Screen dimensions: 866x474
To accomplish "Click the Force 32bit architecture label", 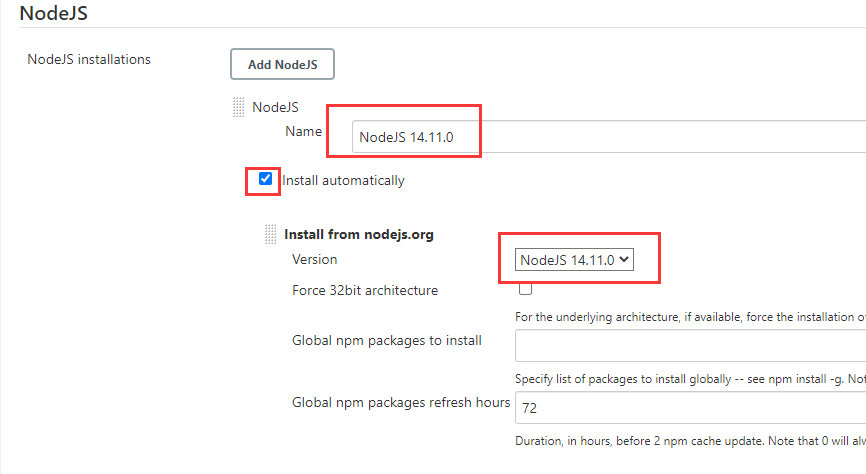I will (365, 290).
